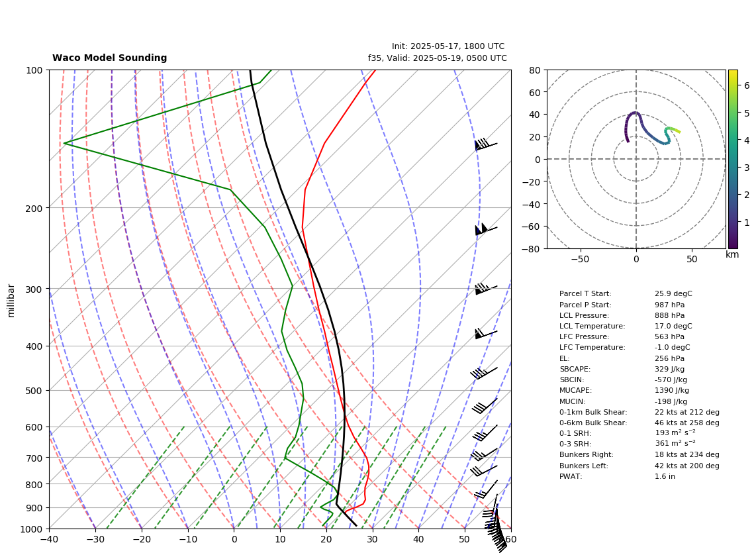Click the 'Parcel P Start:' label
756x559 pixels.
pyautogui.click(x=585, y=305)
